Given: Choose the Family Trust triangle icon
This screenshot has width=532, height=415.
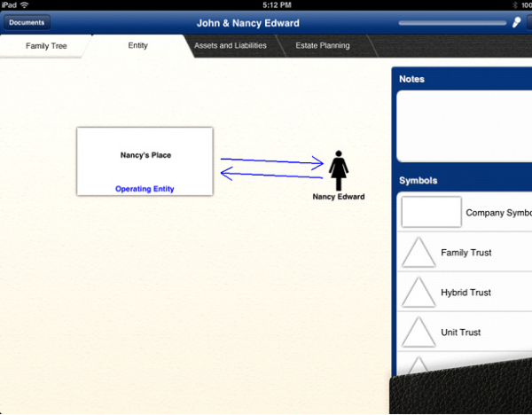Looking at the screenshot, I should (419, 252).
